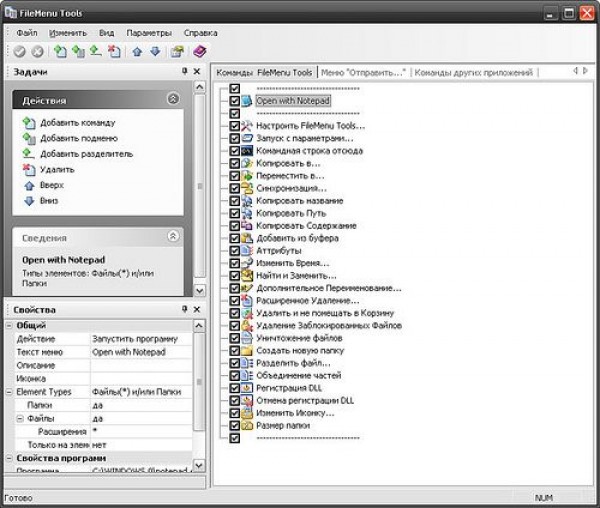Image resolution: width=600 pixels, height=508 pixels.
Task: Select the Командная строка отсюда list item
Action: (309, 151)
